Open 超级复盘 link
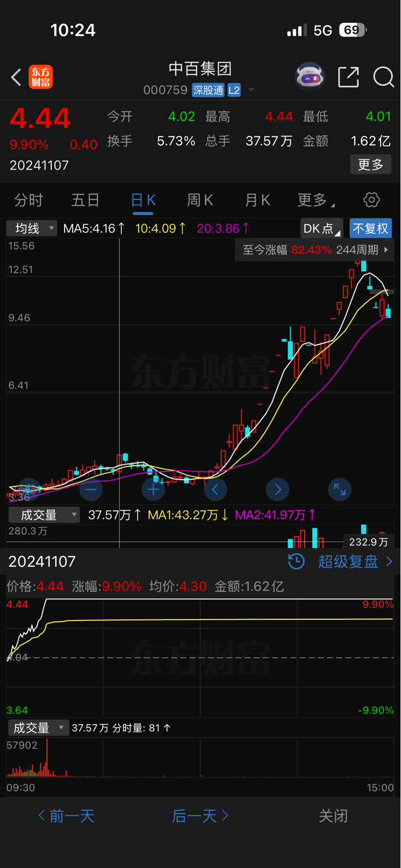 pyautogui.click(x=355, y=561)
